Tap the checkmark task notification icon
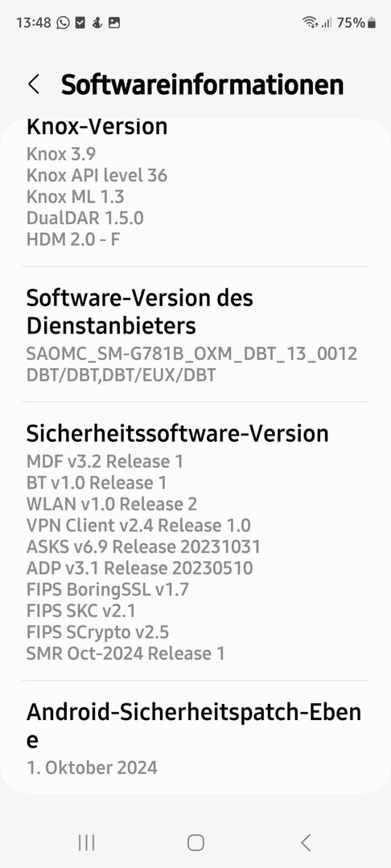391x868 pixels. coord(80,23)
